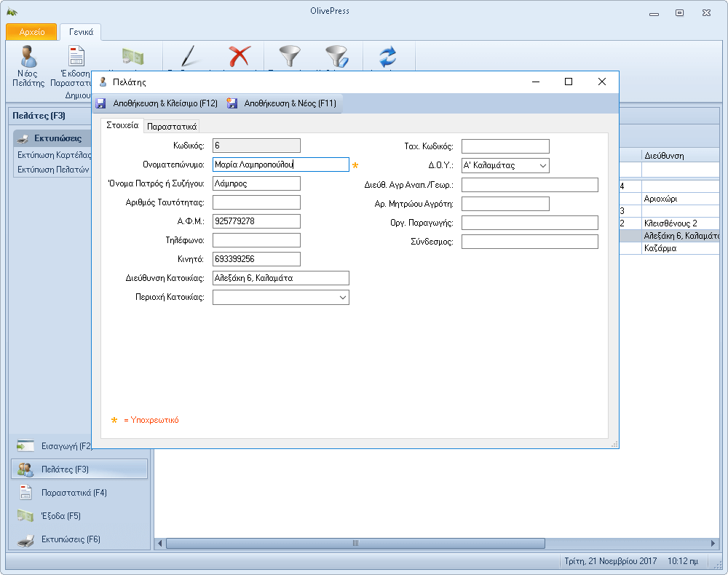The width and height of the screenshot is (728, 575).
Task: Click the Νέος Πελάτης person icon
Action: tap(28, 57)
